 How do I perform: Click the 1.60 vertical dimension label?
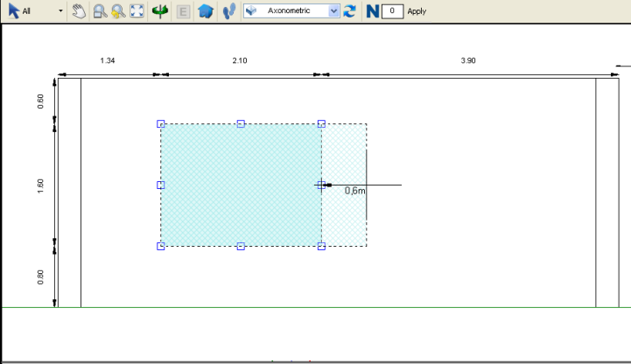click(x=40, y=186)
